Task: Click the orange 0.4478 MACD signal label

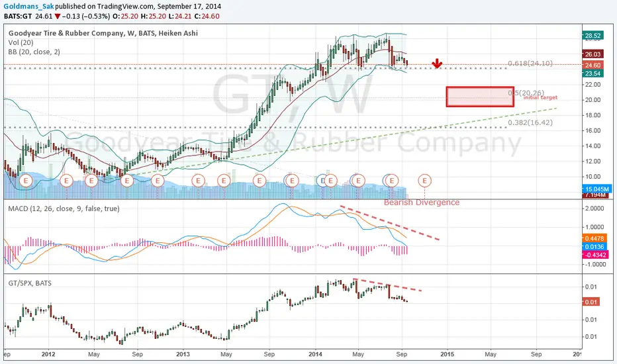Action: pyautogui.click(x=594, y=238)
